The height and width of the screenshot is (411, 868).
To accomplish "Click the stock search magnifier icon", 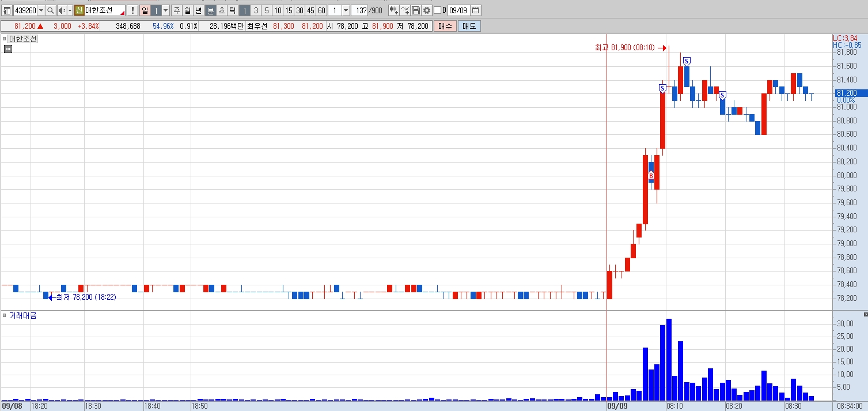I will coord(50,10).
